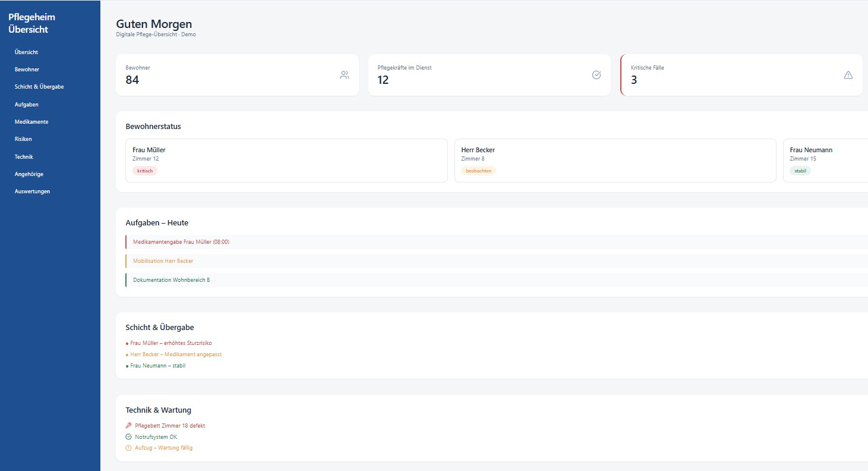Navigate to Auswertungen in sidebar
The image size is (868, 471).
(x=32, y=191)
